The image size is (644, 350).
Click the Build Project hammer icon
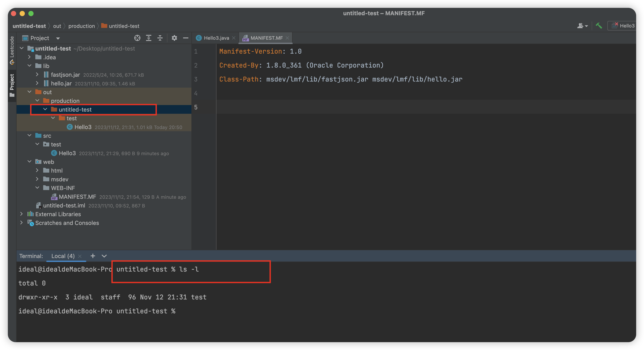coord(599,26)
